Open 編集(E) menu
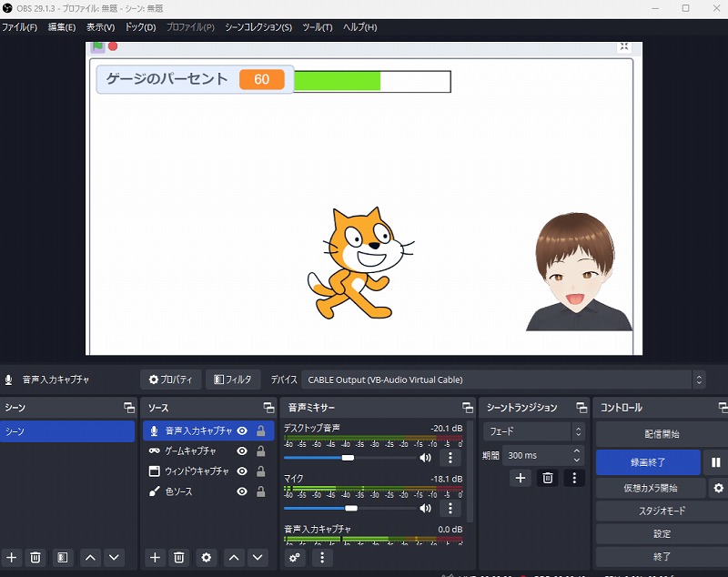The image size is (728, 577). tap(62, 27)
